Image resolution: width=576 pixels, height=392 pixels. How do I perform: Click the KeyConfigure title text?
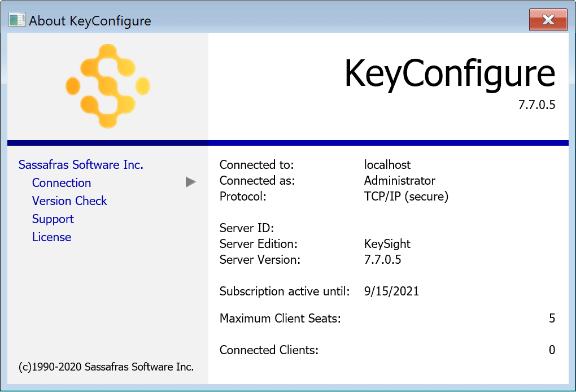pos(449,73)
